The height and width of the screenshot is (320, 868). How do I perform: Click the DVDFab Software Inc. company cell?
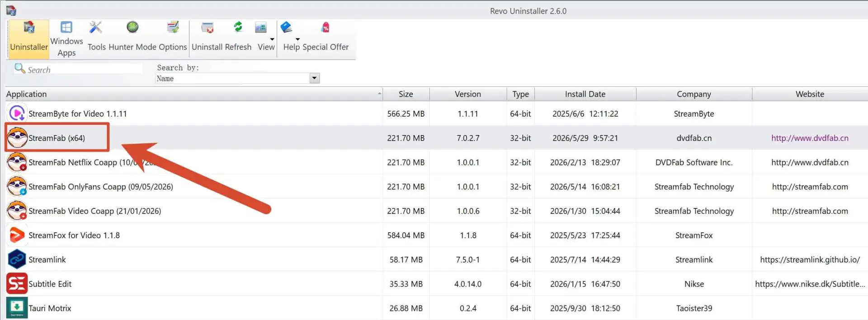click(x=694, y=162)
